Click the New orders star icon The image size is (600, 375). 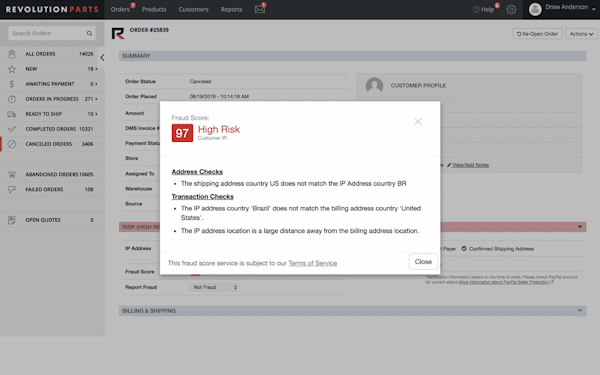(x=12, y=69)
